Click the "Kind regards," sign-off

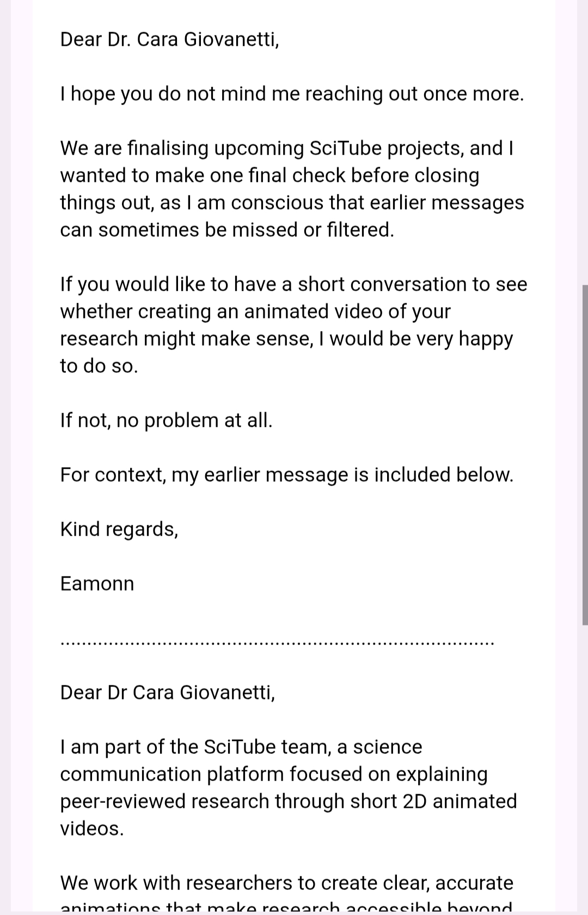click(119, 530)
